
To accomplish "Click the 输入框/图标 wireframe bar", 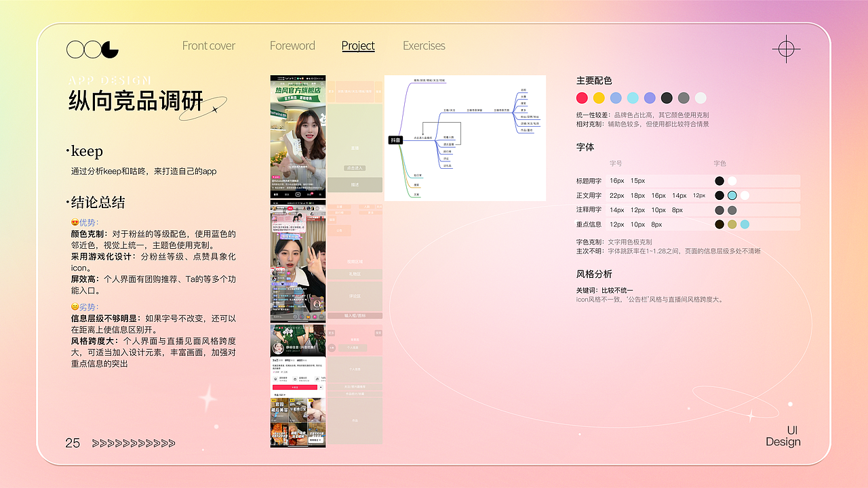I will click(355, 315).
